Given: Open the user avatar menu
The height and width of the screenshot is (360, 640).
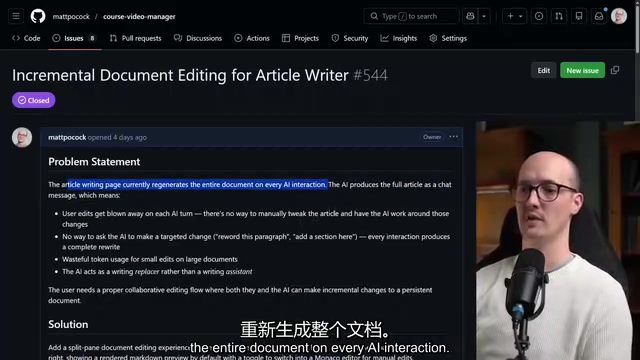Looking at the screenshot, I should 619,16.
